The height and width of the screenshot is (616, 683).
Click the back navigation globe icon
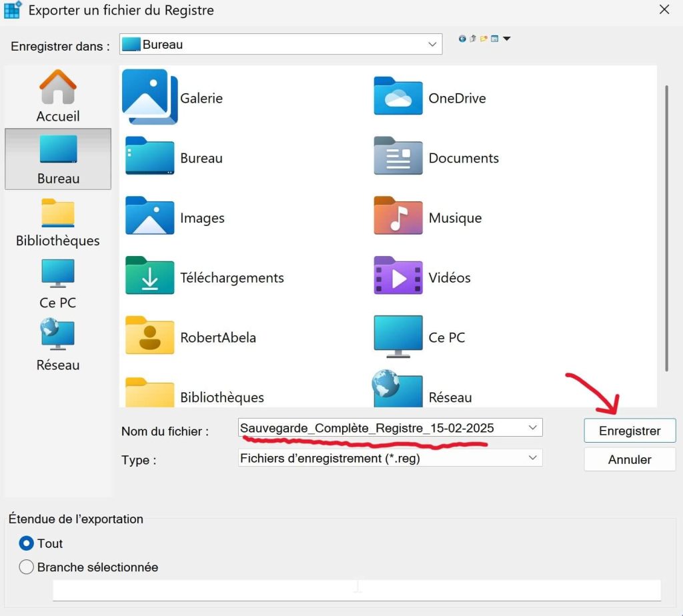pyautogui.click(x=462, y=38)
